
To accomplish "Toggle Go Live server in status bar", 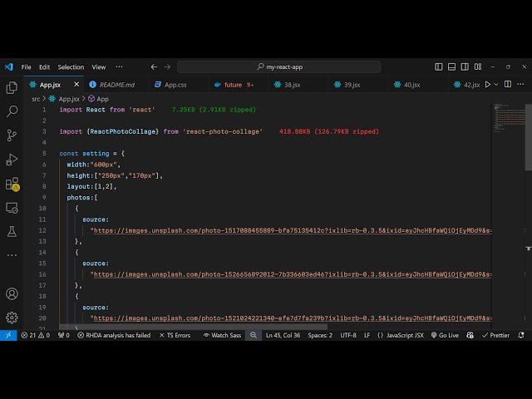I will pos(445,335).
